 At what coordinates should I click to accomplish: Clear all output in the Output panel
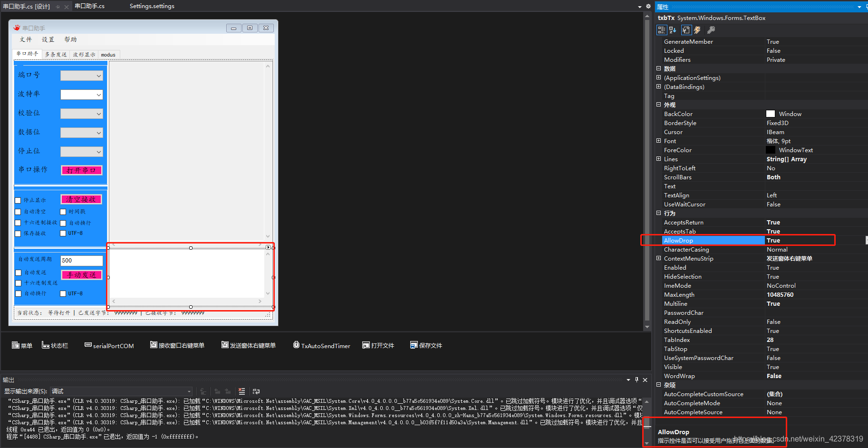coord(242,391)
